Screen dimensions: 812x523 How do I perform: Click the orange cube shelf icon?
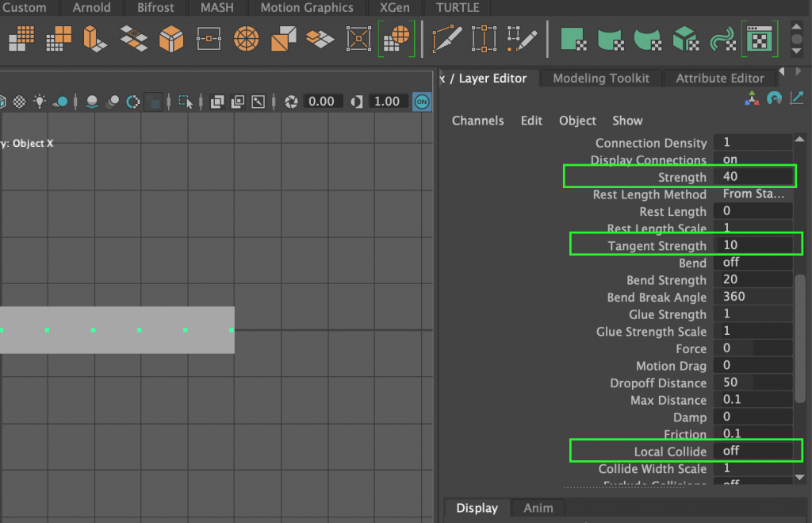pyautogui.click(x=171, y=39)
